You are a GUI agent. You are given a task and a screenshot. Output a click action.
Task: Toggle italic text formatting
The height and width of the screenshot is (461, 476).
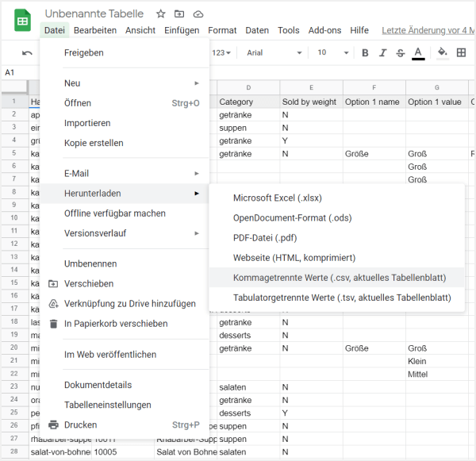click(382, 52)
